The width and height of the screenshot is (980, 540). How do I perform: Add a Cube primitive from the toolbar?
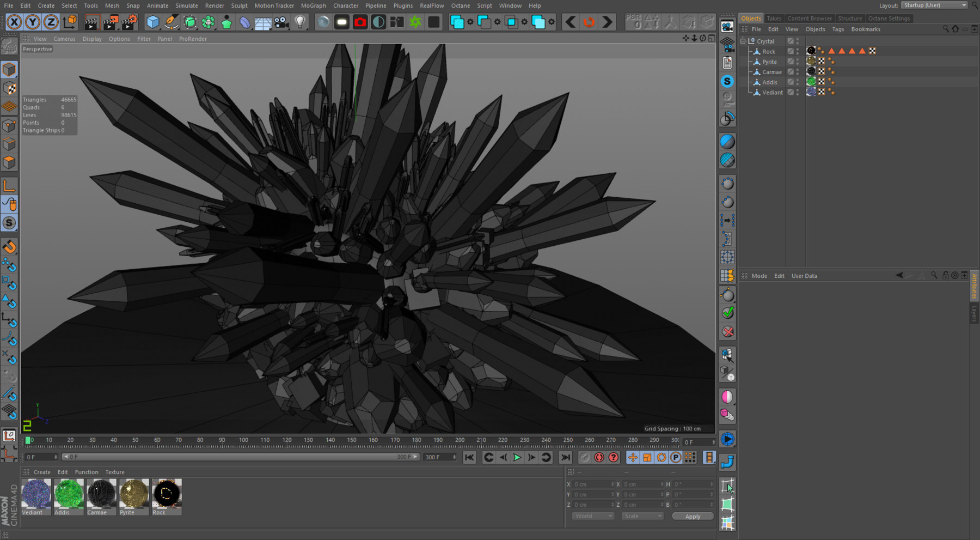(x=154, y=22)
